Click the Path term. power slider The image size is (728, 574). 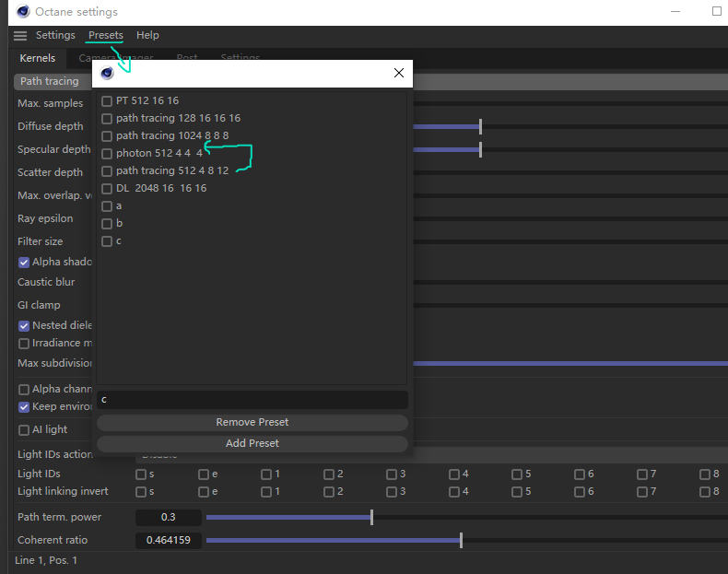tap(467, 518)
